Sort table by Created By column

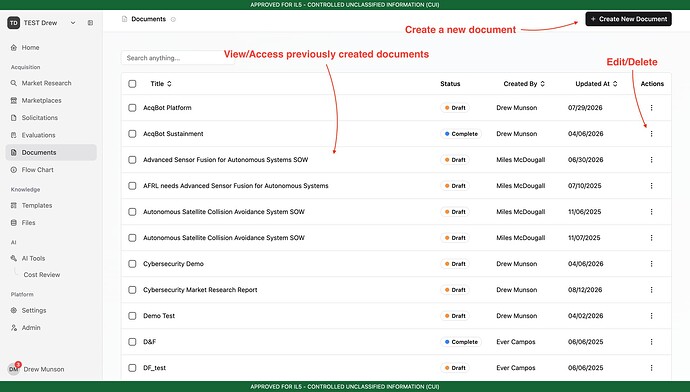pyautogui.click(x=524, y=84)
